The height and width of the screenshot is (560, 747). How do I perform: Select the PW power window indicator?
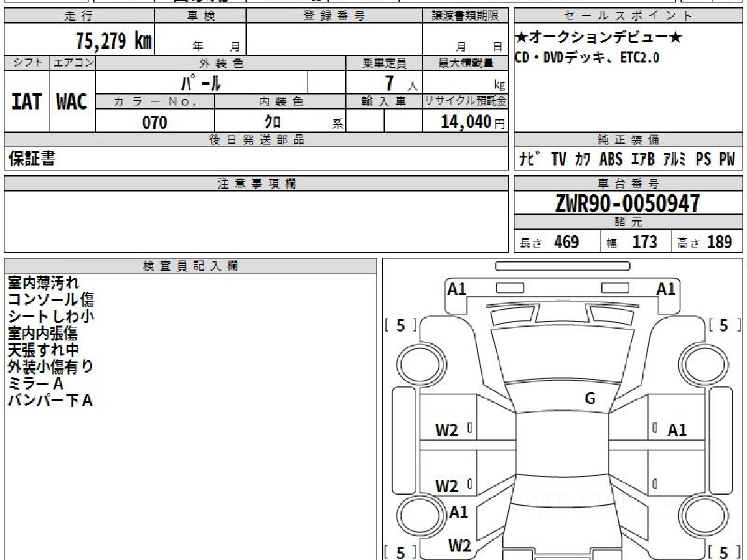tap(726, 159)
